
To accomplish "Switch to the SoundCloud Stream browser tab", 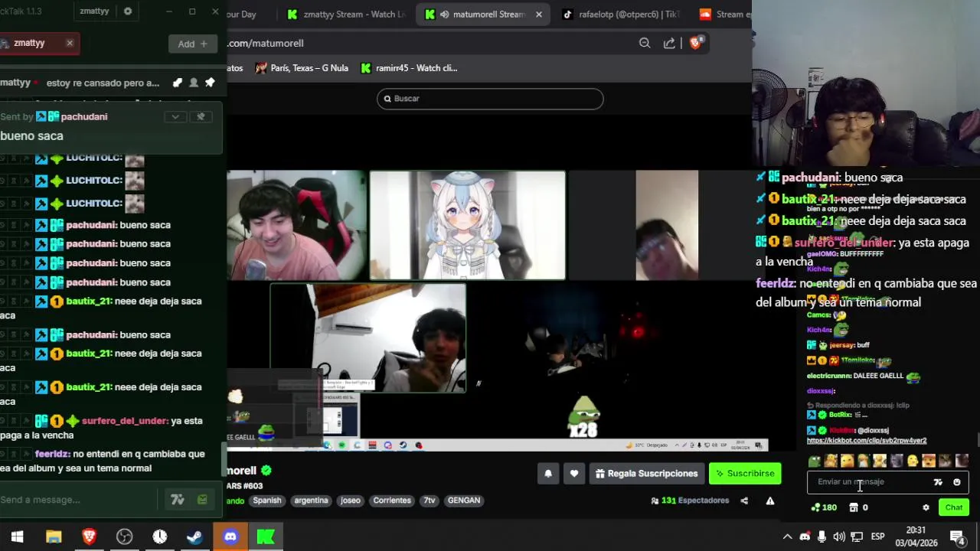I will point(721,14).
